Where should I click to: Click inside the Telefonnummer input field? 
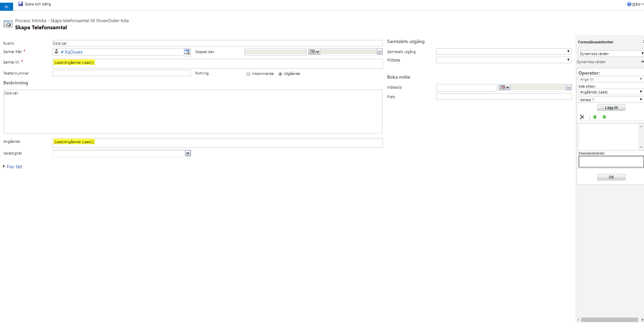pyautogui.click(x=121, y=73)
